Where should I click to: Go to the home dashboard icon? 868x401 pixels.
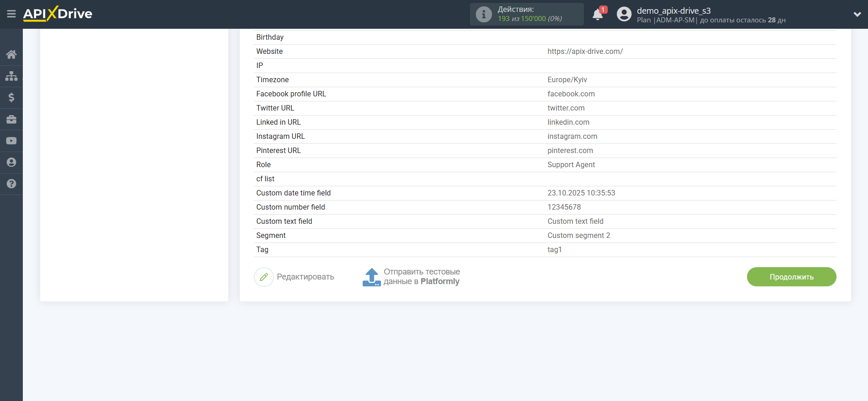pyautogui.click(x=11, y=54)
